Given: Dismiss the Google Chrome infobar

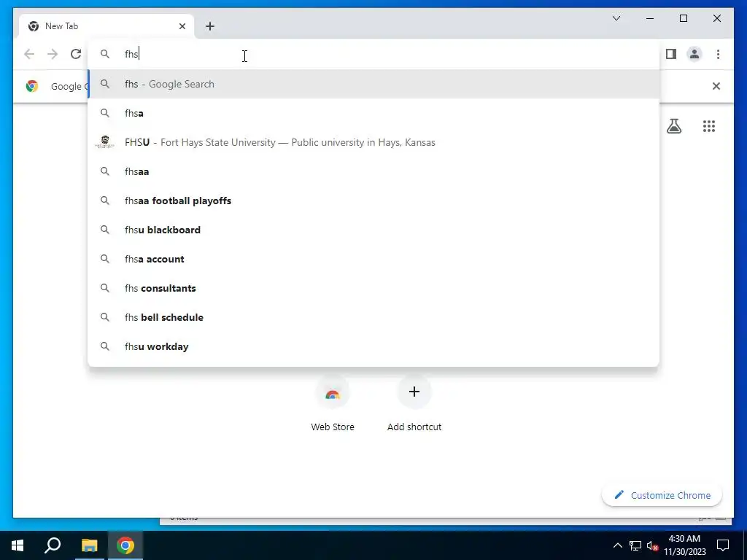Looking at the screenshot, I should pyautogui.click(x=716, y=86).
